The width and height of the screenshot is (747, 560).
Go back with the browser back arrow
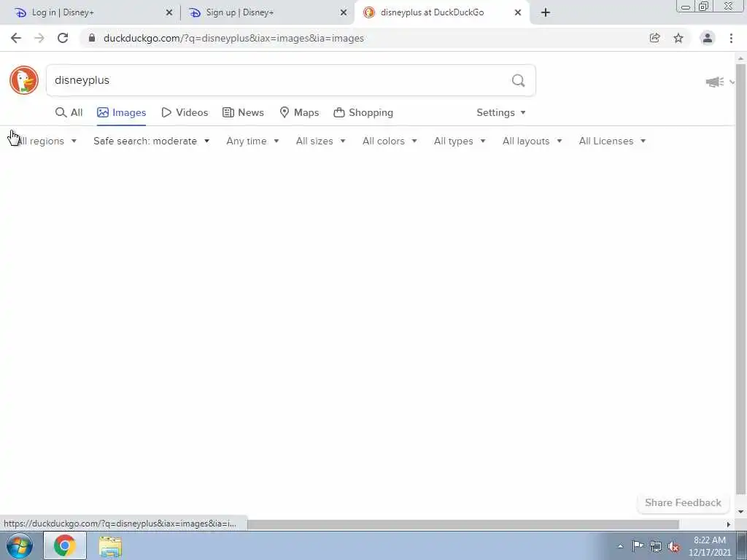coord(16,38)
